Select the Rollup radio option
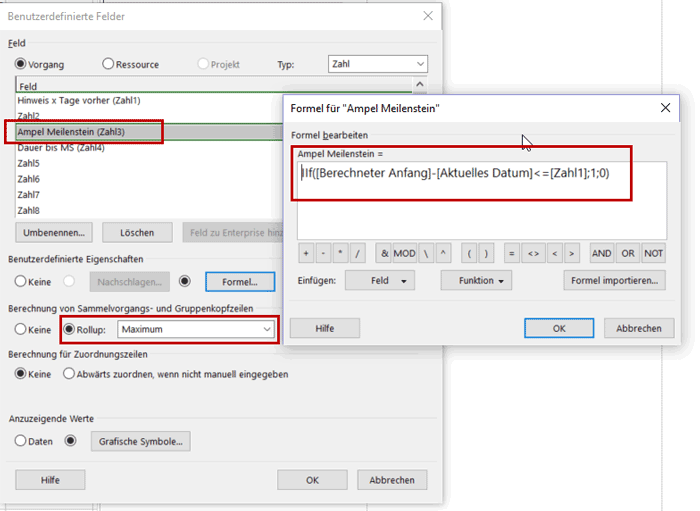The image size is (700, 511). pos(70,329)
